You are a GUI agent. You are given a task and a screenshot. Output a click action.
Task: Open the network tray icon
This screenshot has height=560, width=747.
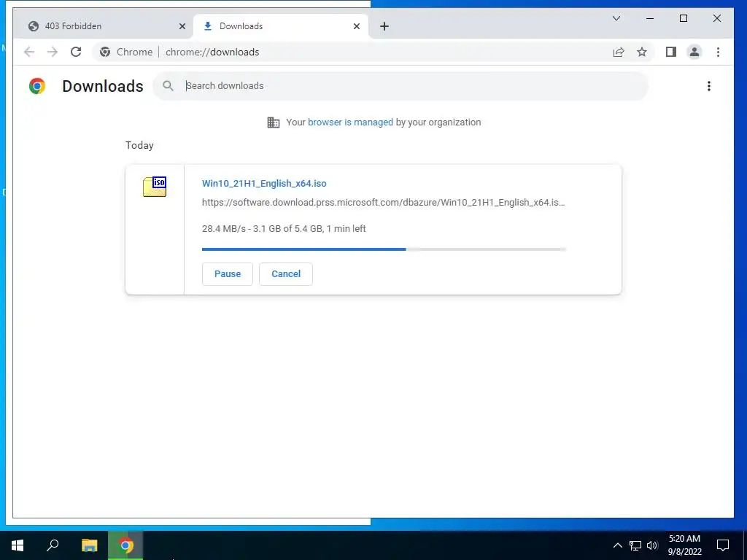point(635,545)
